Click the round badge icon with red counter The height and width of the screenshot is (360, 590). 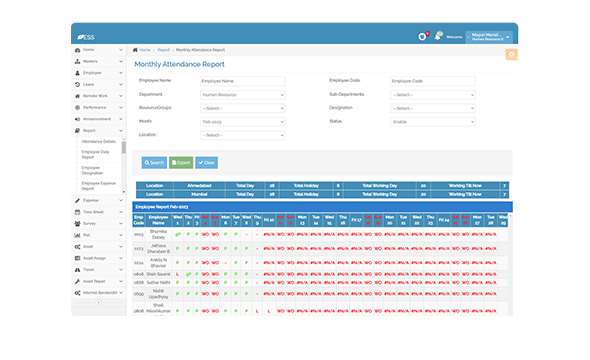(x=423, y=36)
